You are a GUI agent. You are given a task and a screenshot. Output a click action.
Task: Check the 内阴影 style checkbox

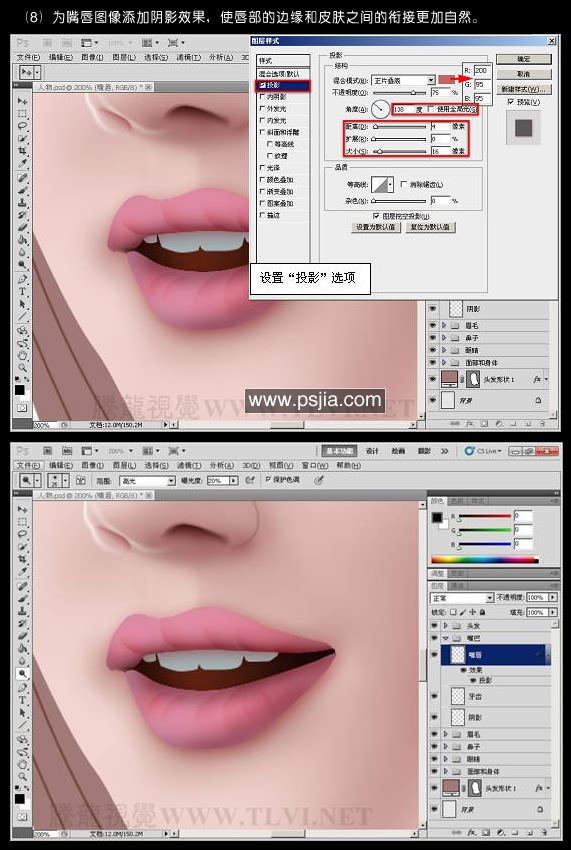263,96
